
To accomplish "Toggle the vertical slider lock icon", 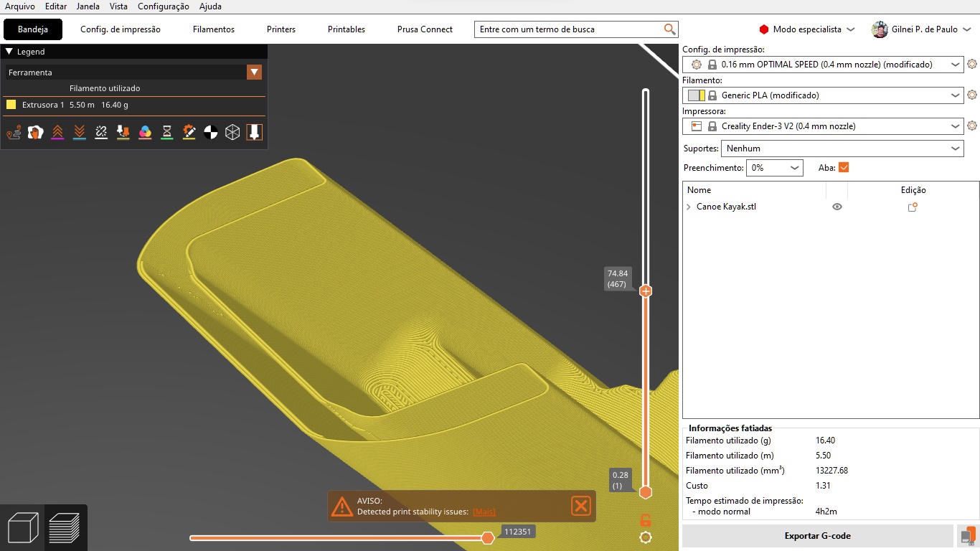I will tap(646, 520).
